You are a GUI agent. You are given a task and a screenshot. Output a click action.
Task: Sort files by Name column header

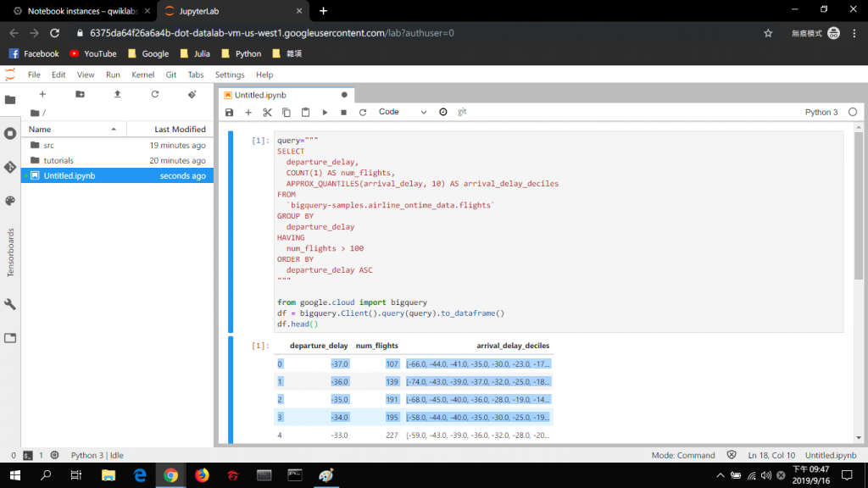point(40,130)
